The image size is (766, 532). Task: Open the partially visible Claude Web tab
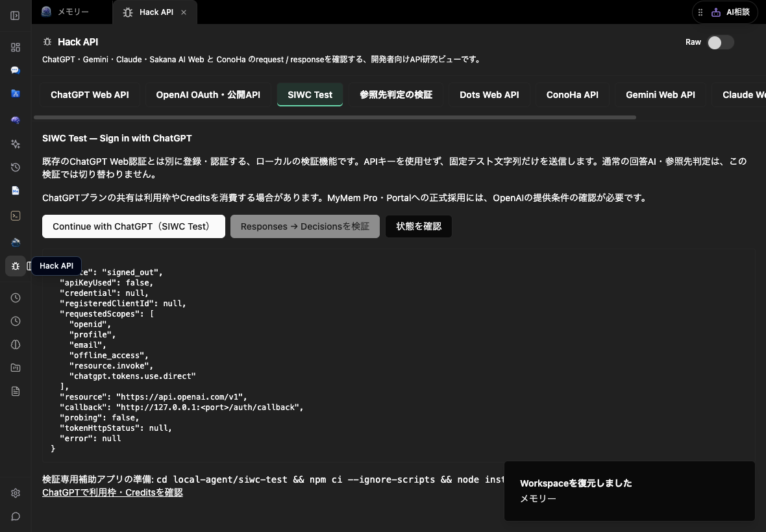(x=739, y=95)
